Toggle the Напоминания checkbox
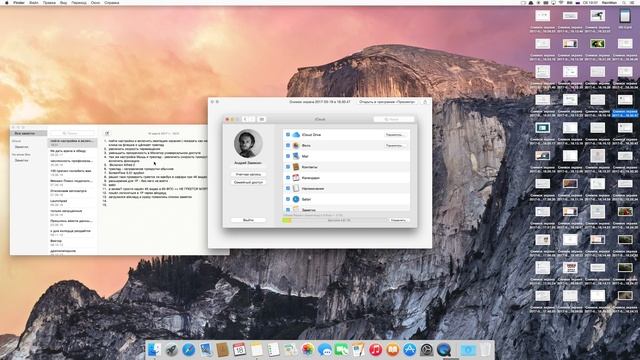Image resolution: width=640 pixels, height=360 pixels. pos(288,189)
